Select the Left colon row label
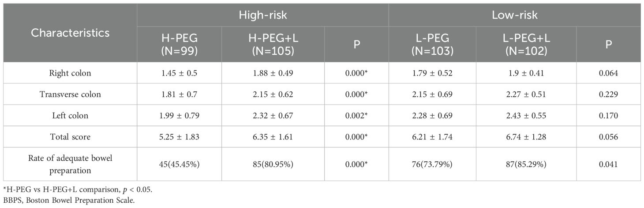Image resolution: width=644 pixels, height=208 pixels. tap(70, 116)
